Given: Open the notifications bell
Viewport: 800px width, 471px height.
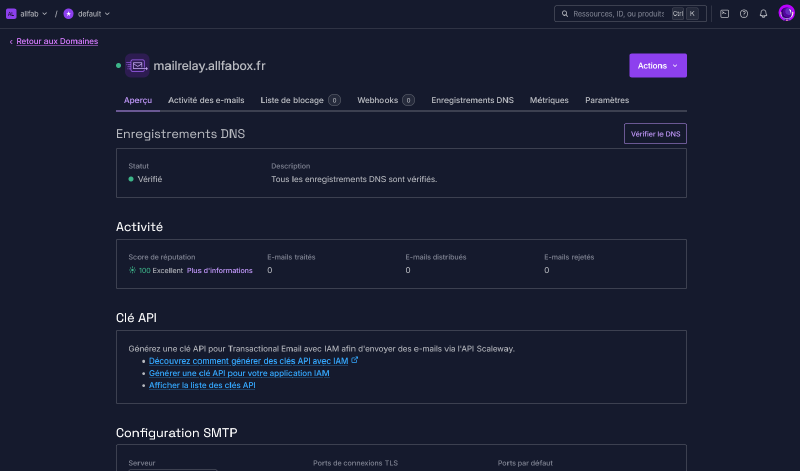Looking at the screenshot, I should (x=763, y=14).
